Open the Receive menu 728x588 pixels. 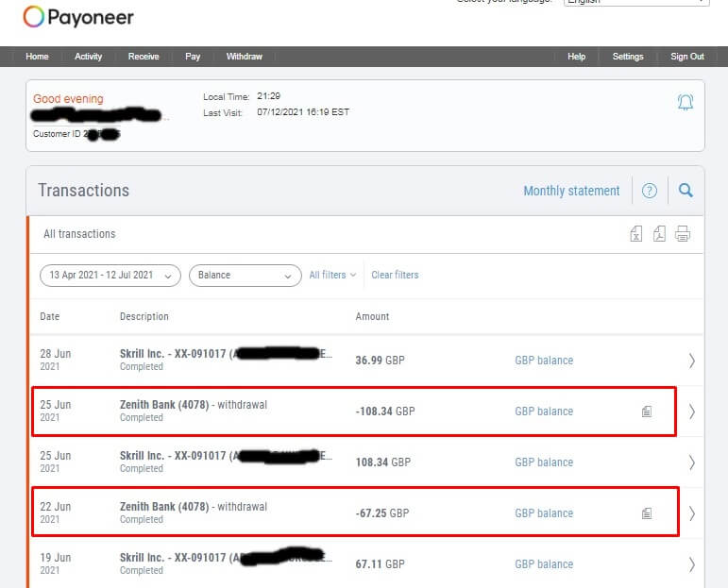pyautogui.click(x=144, y=56)
